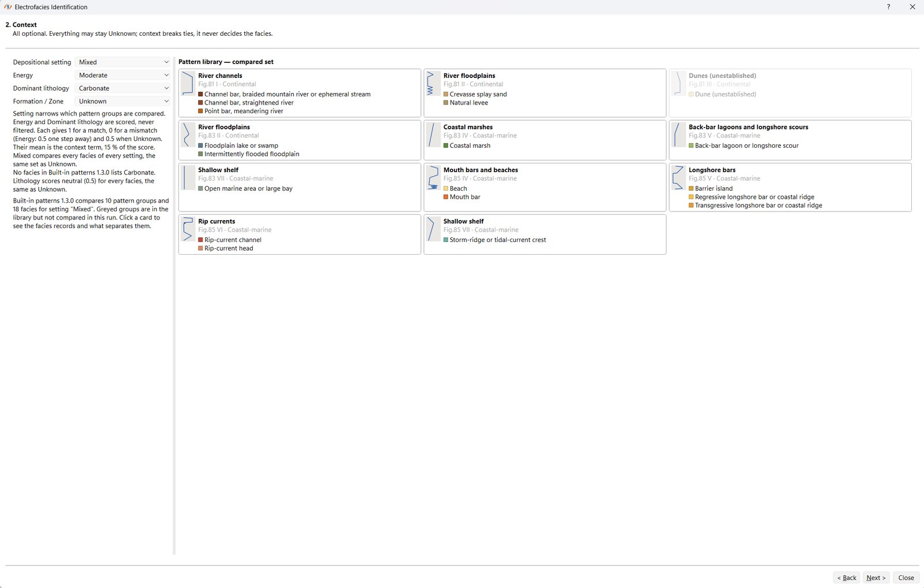Open the Dominant lithology dropdown
This screenshot has width=924, height=588.
(x=123, y=88)
